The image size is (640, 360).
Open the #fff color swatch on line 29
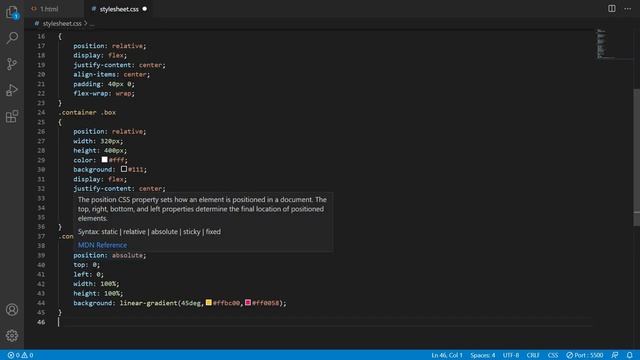[104, 160]
